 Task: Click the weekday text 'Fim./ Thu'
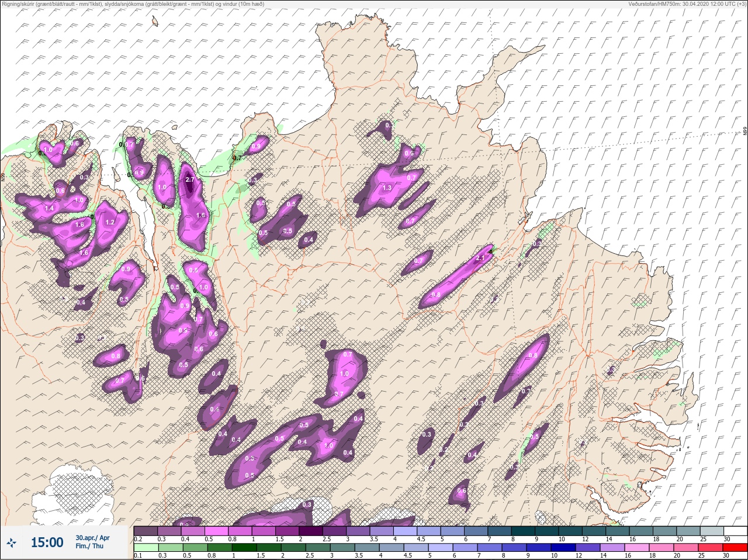(x=89, y=546)
